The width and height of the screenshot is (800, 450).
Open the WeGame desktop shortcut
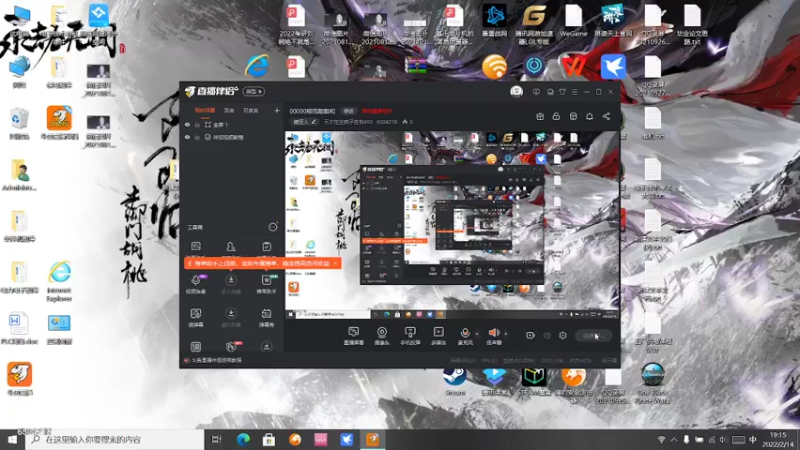point(573,22)
